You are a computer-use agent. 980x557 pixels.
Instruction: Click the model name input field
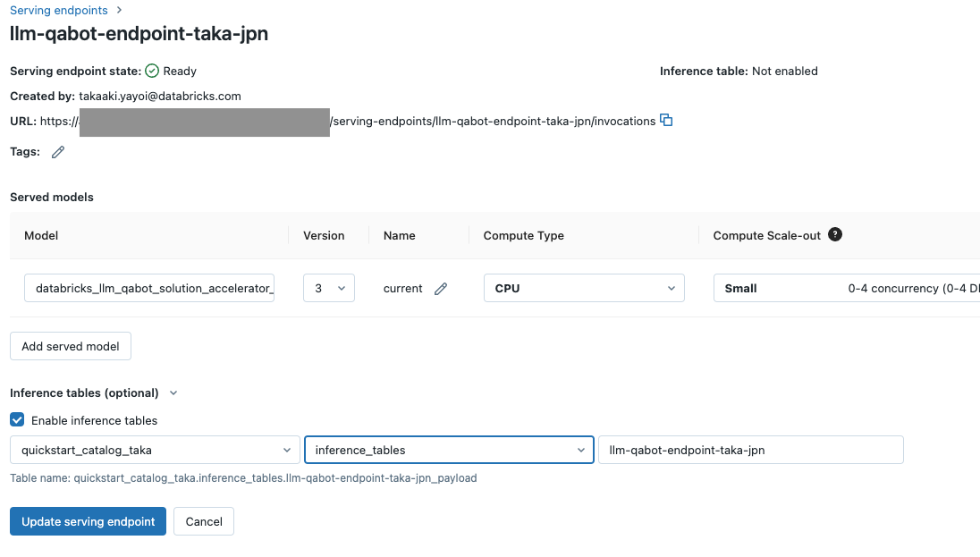tap(149, 288)
